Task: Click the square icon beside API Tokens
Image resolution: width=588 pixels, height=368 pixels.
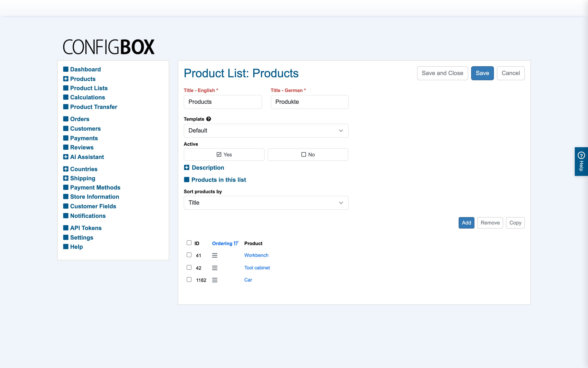Action: 66,228
